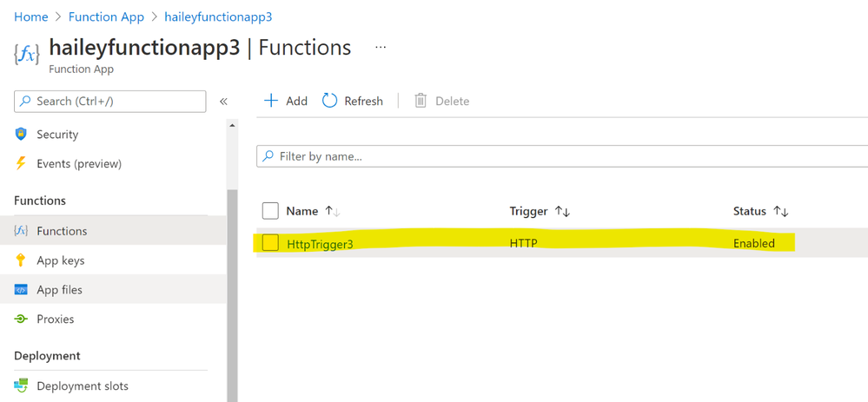Screen dimensions: 868x402
Task: Click the Delete button
Action: click(441, 101)
